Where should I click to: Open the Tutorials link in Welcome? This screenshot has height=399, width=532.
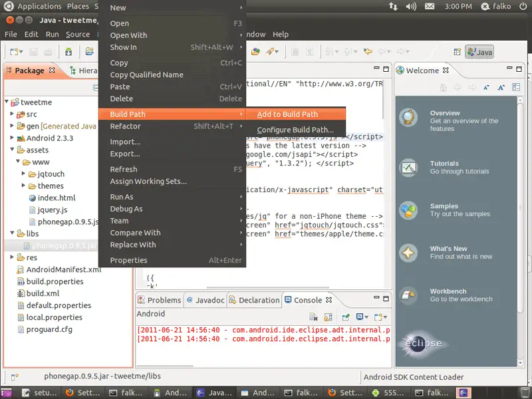click(444, 163)
